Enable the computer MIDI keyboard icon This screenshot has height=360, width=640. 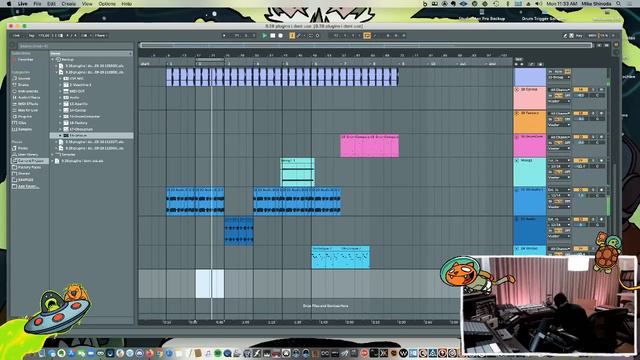tap(571, 36)
